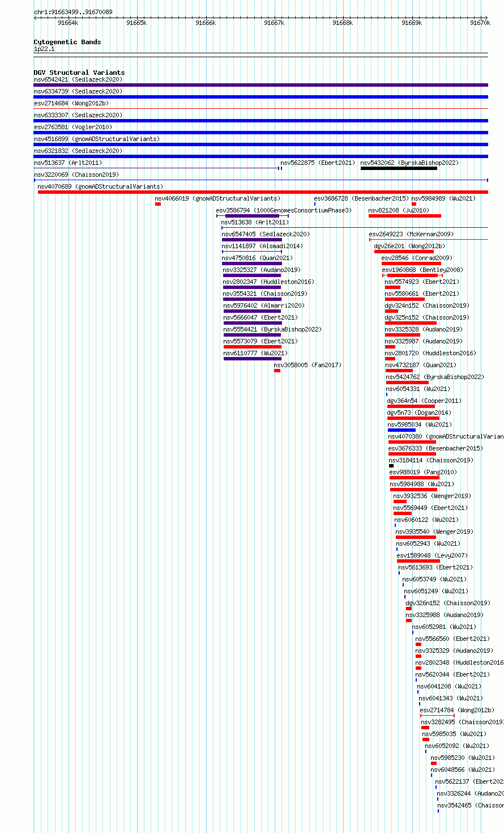
Task: Select esv2763581 (Vogler2010) label
Action: [73, 127]
